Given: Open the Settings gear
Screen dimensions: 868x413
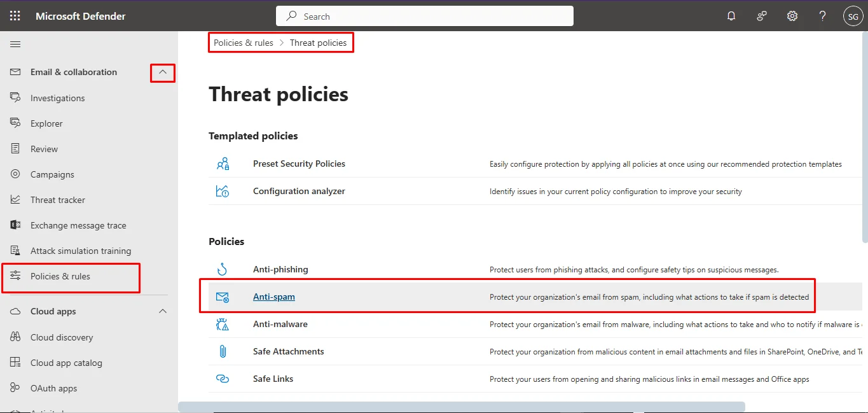Looking at the screenshot, I should point(792,16).
